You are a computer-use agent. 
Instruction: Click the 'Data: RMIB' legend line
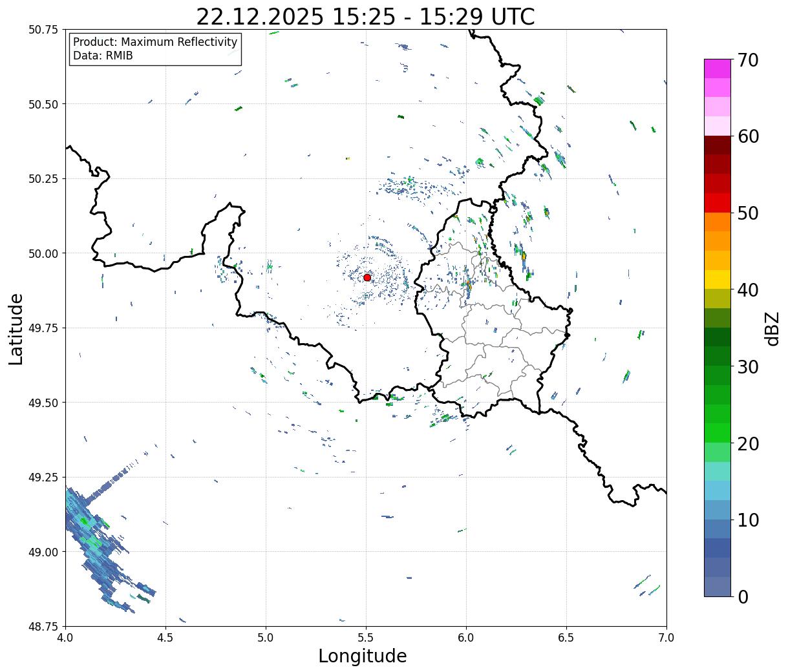[103, 56]
